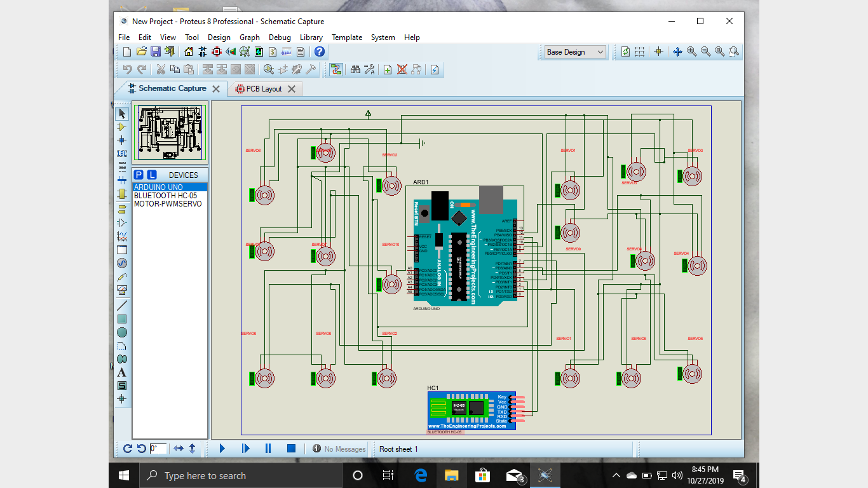This screenshot has width=868, height=488.
Task: Select MOTOR-PWMSERVO in devices list
Action: [170, 204]
